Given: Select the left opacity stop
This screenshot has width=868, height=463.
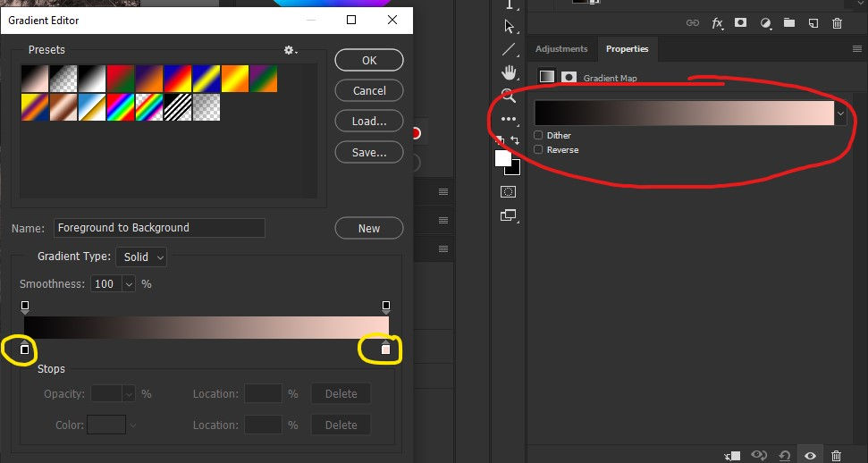Looking at the screenshot, I should [x=24, y=307].
